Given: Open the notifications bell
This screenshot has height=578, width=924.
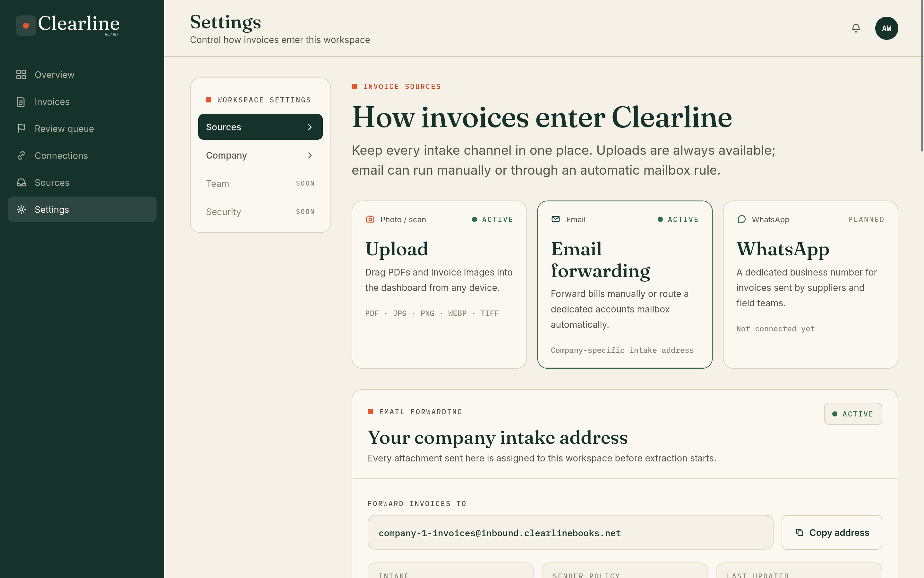Looking at the screenshot, I should [x=856, y=28].
